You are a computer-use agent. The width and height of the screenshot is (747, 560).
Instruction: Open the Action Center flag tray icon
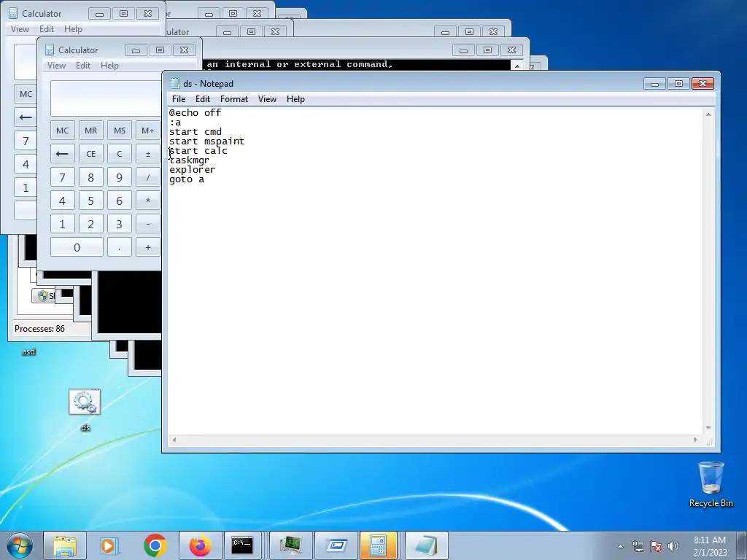coord(656,546)
